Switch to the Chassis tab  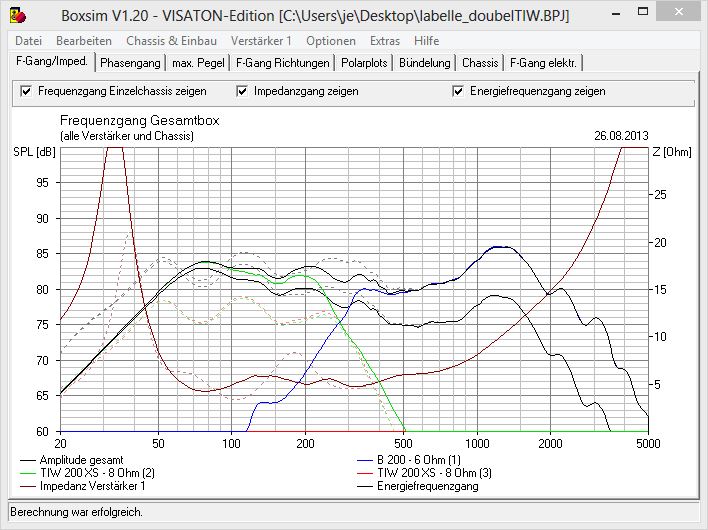(480, 63)
